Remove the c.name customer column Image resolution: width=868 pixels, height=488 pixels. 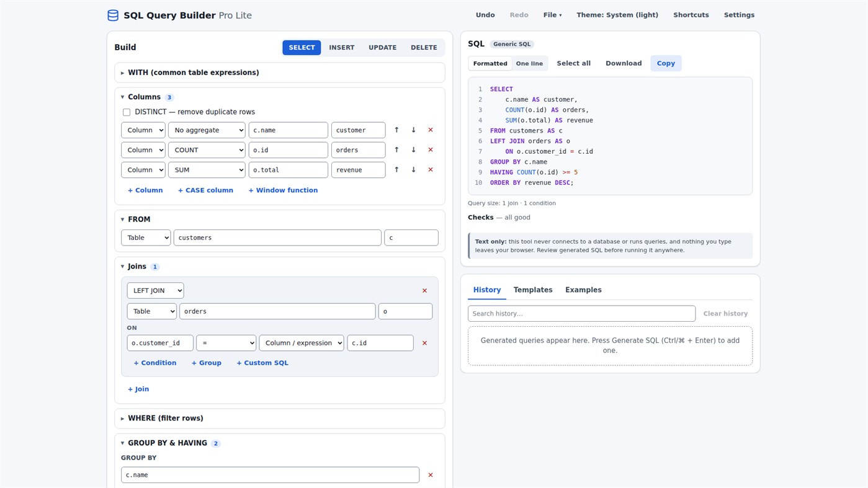coord(431,130)
